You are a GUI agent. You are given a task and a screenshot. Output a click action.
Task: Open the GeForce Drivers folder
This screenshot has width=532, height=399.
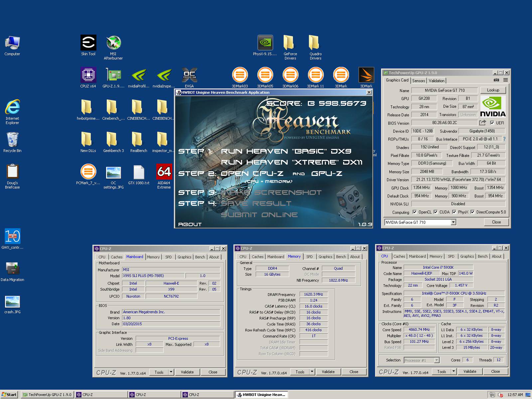[x=290, y=47]
